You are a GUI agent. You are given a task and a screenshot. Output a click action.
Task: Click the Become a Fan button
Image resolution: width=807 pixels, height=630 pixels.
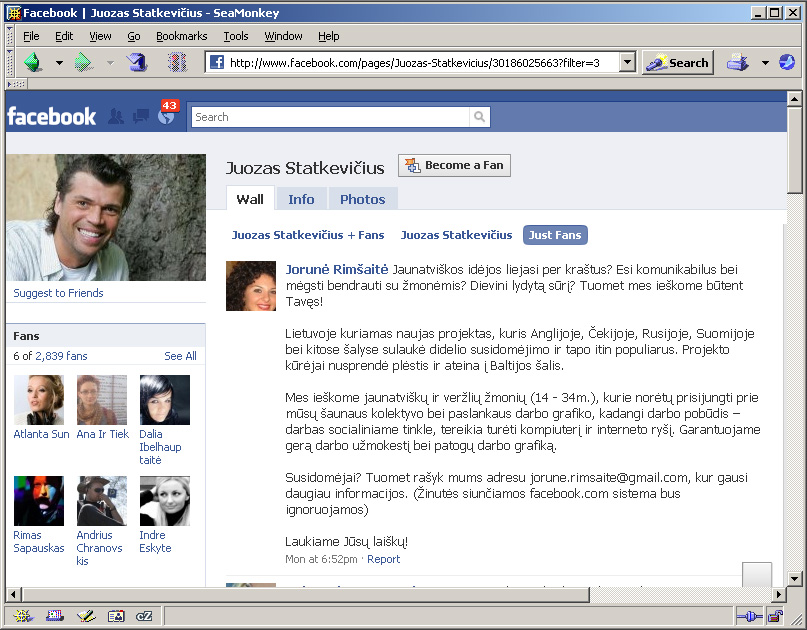454,165
